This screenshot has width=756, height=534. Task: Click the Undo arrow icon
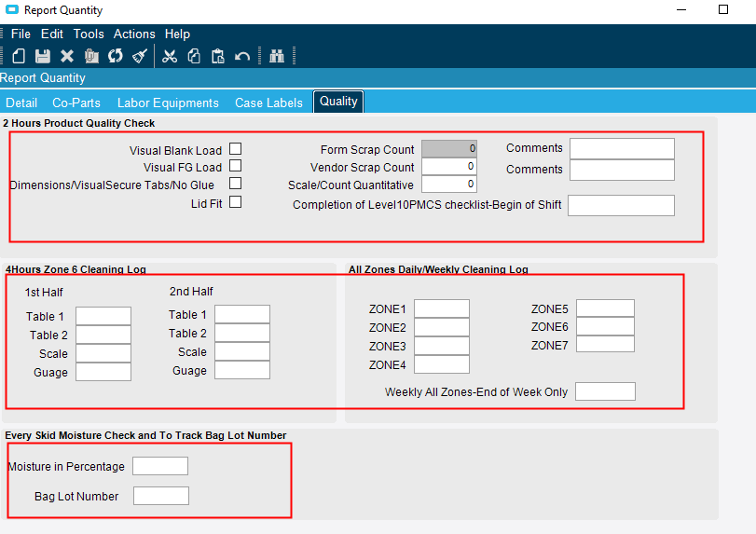pos(242,56)
